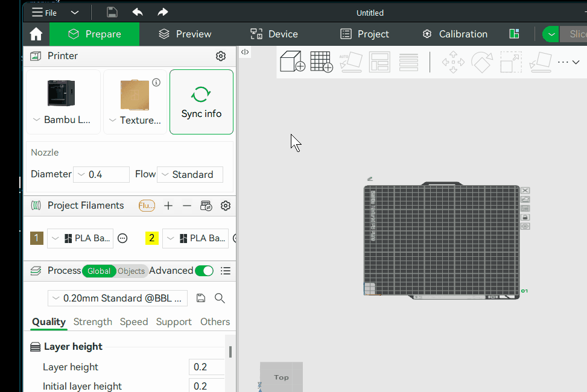Click the filament 1 color swatch

pyautogui.click(x=37, y=238)
